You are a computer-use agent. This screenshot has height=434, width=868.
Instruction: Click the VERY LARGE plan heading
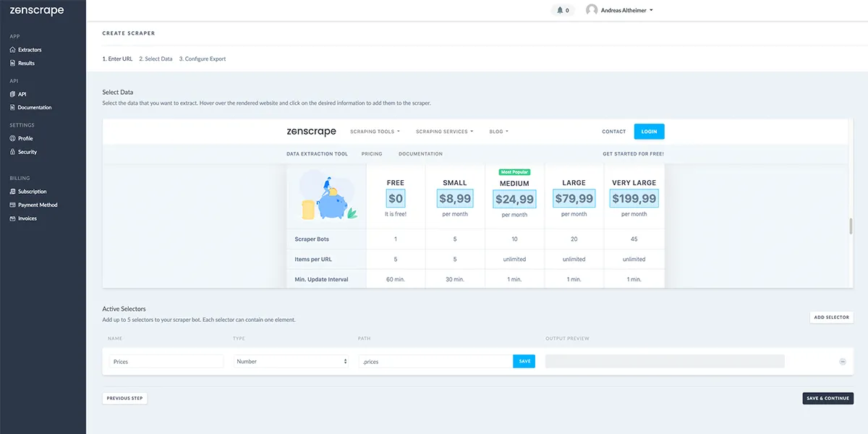coord(634,183)
